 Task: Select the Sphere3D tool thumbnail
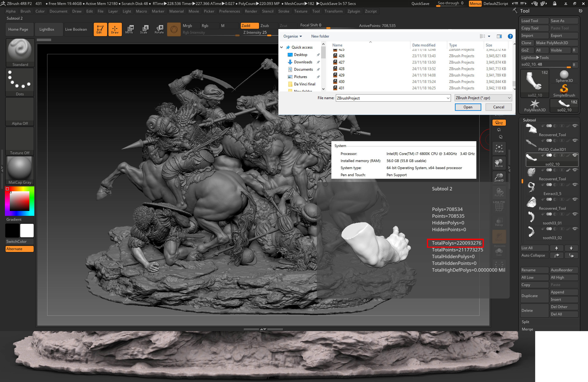coord(564,76)
